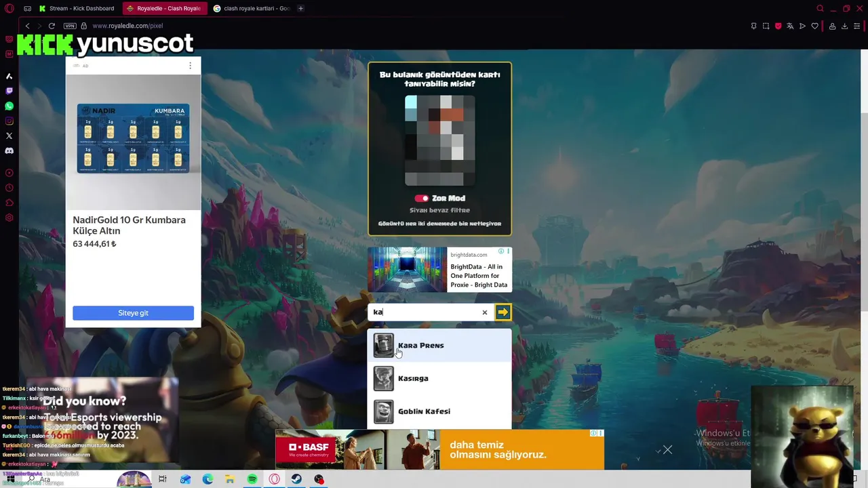Open Task View on taskbar

click(x=163, y=479)
